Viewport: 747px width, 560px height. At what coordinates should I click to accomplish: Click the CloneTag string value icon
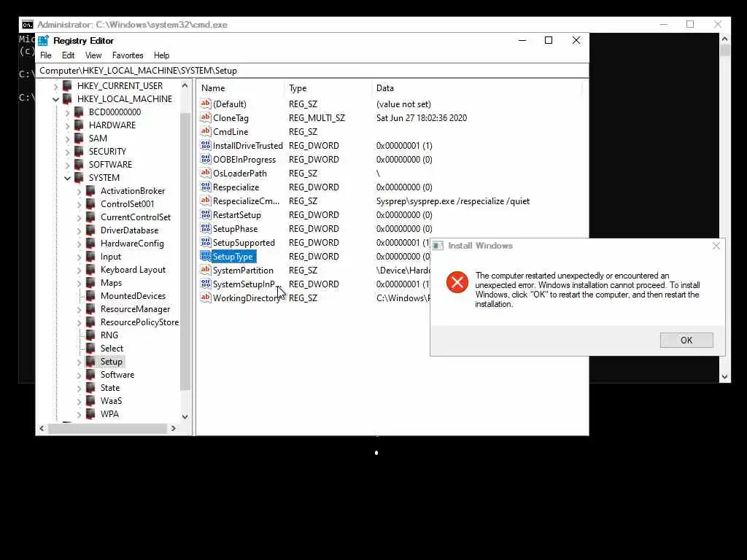[x=205, y=117]
